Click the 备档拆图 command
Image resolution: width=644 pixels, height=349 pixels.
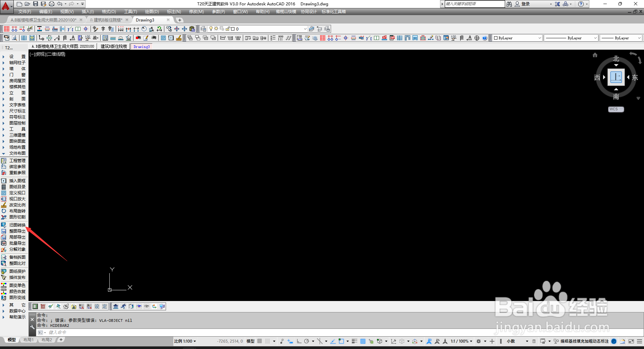(x=17, y=257)
